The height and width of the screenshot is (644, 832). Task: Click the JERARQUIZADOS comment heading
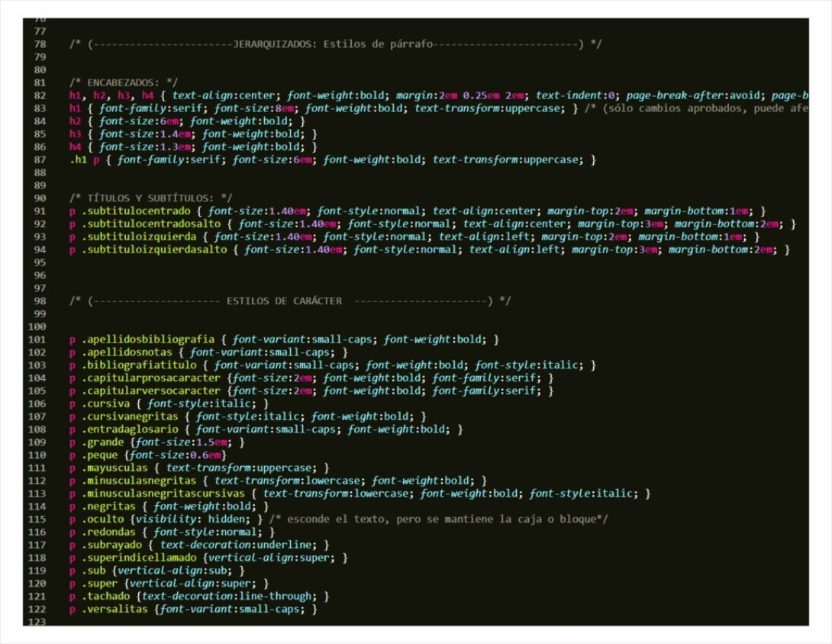pos(335,44)
